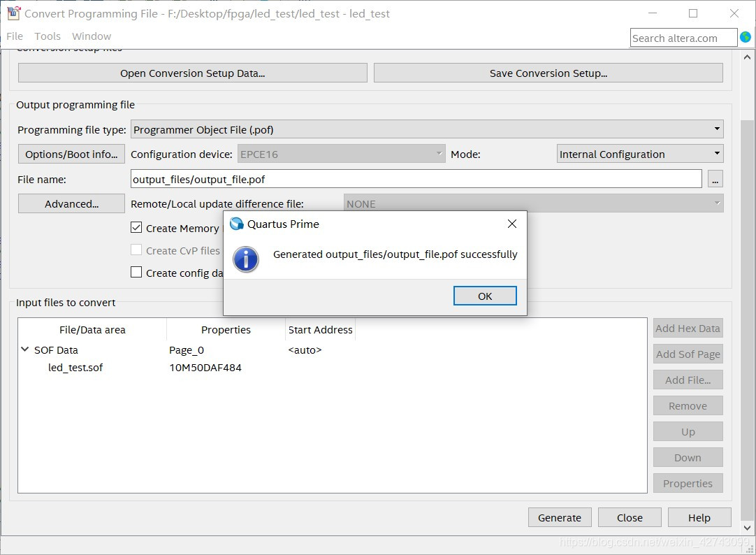The width and height of the screenshot is (756, 555).
Task: Click the Generate button
Action: pyautogui.click(x=560, y=518)
